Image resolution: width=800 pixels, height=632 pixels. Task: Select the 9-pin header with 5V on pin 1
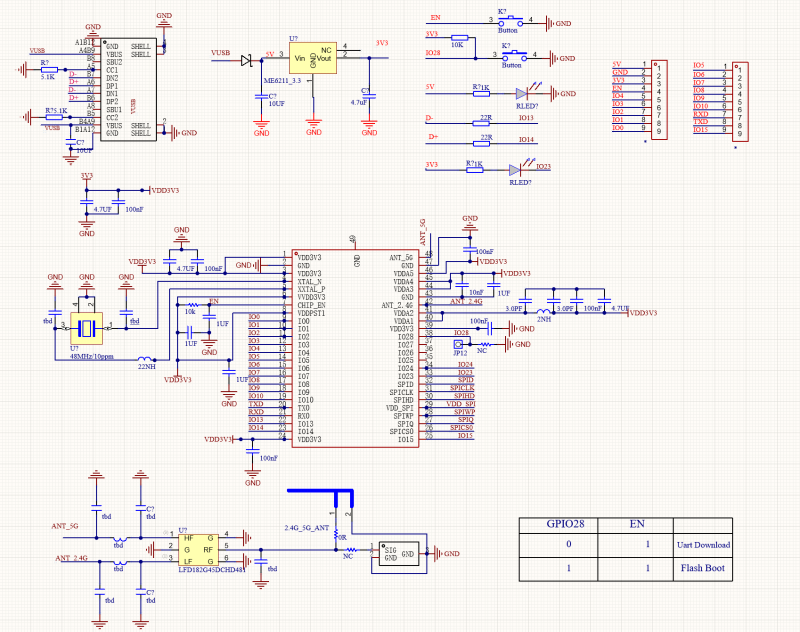[659, 99]
